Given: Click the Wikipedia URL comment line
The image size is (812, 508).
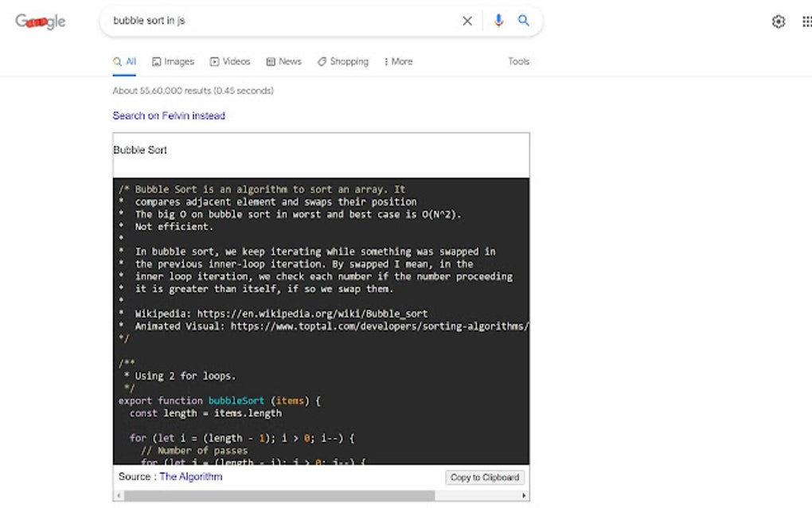Looking at the screenshot, I should click(x=273, y=314).
